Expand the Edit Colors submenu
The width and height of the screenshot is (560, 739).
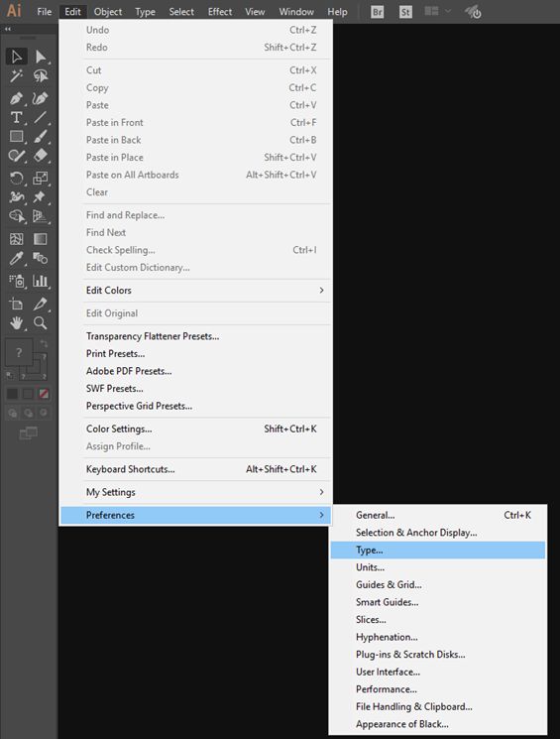tap(196, 291)
